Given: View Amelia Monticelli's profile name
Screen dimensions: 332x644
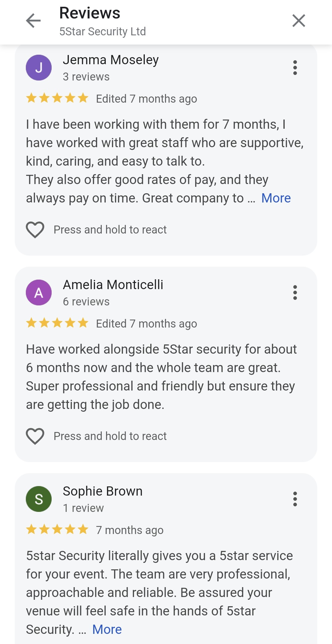Looking at the screenshot, I should click(113, 285).
